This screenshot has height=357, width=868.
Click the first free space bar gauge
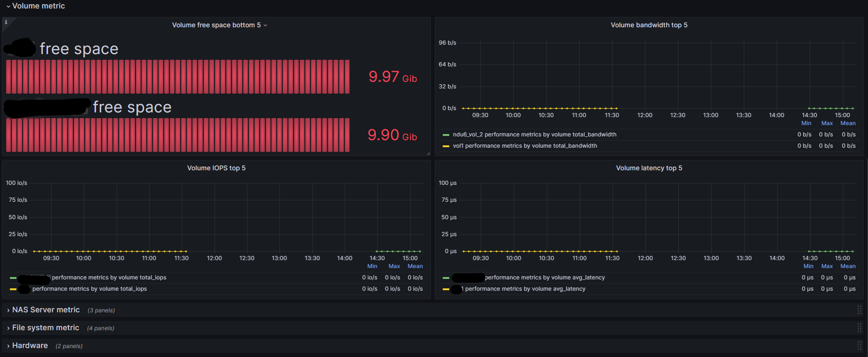(178, 77)
